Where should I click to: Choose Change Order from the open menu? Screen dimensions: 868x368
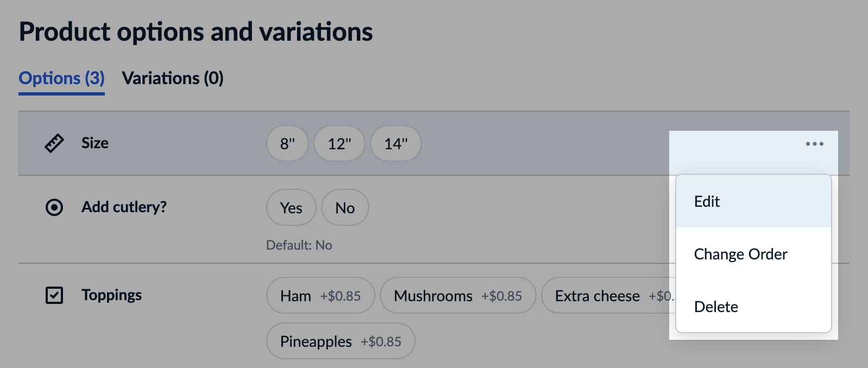pos(740,254)
